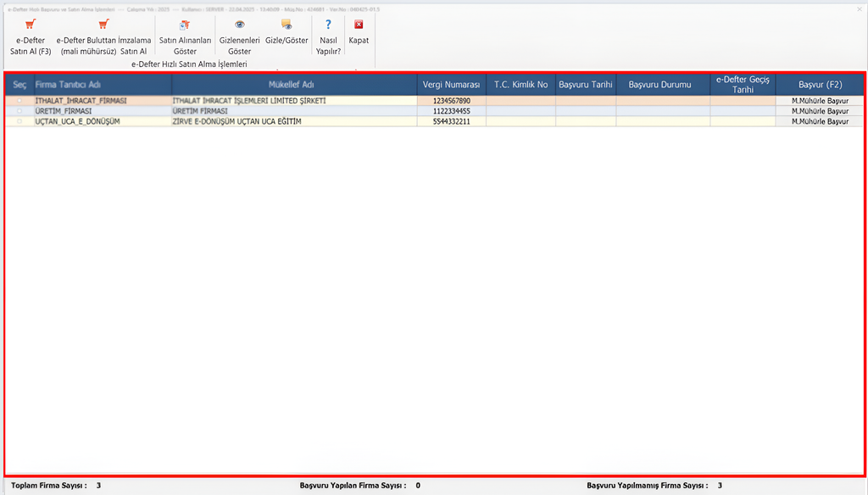Screen dimensions: 868x495
Task: Select the ÜRETİM FİRMASI taxpayer name cell
Action: (x=294, y=111)
